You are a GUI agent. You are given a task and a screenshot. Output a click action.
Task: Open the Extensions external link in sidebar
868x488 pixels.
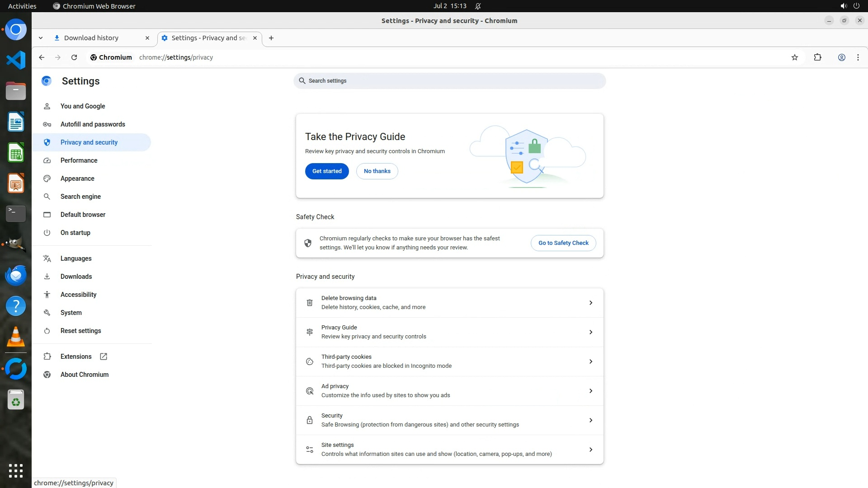click(x=76, y=357)
